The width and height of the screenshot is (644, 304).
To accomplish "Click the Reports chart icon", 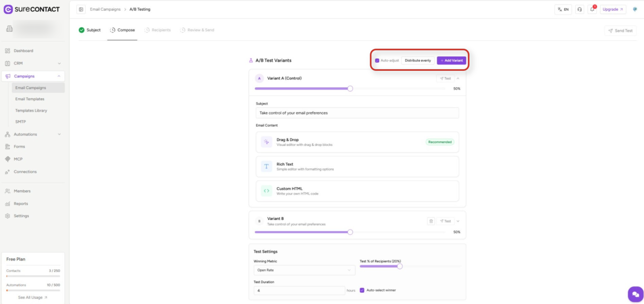I will pyautogui.click(x=8, y=204).
